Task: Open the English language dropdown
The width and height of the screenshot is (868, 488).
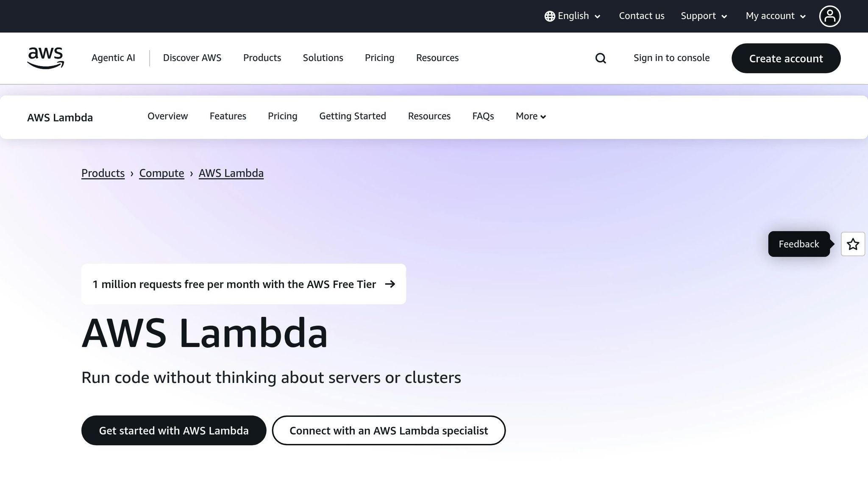Action: coord(573,16)
